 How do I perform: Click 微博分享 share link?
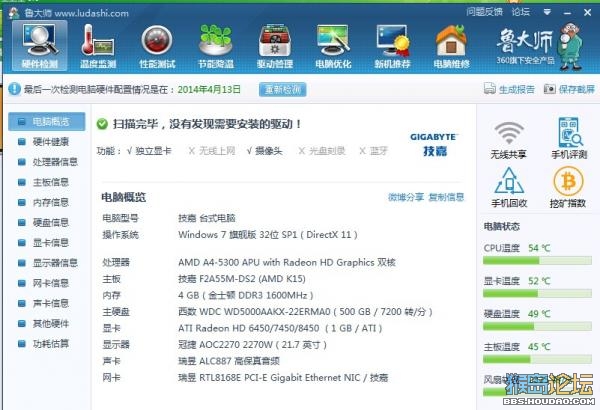[406, 197]
